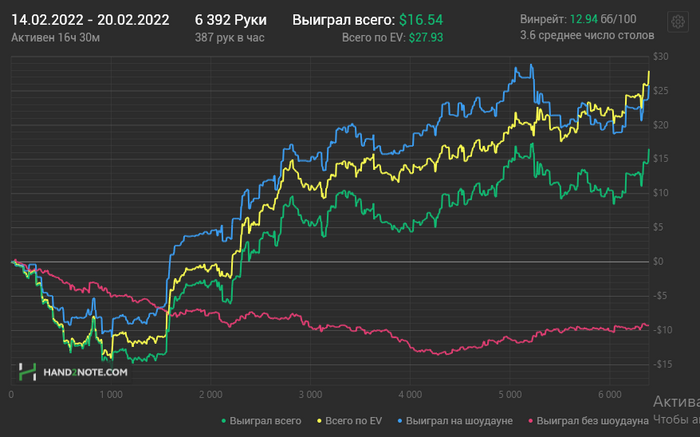
Task: Click the blue dot before 'Выиграл на шоудауне'
Action: [x=400, y=421]
